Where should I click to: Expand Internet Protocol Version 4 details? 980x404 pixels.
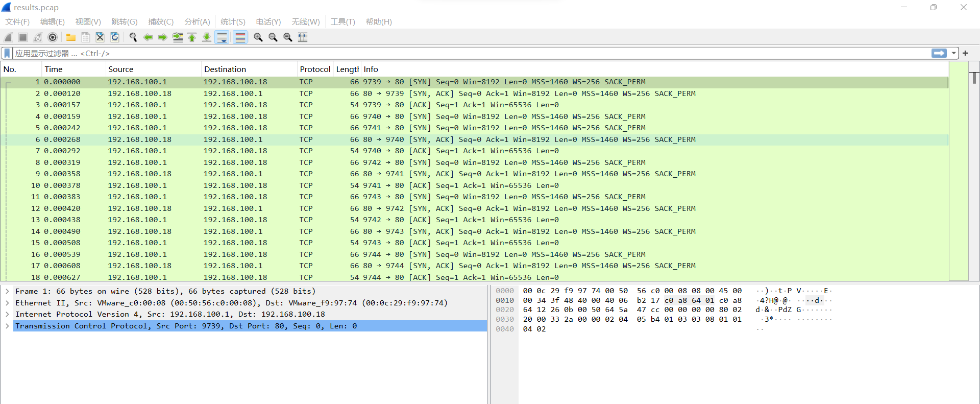(x=7, y=314)
